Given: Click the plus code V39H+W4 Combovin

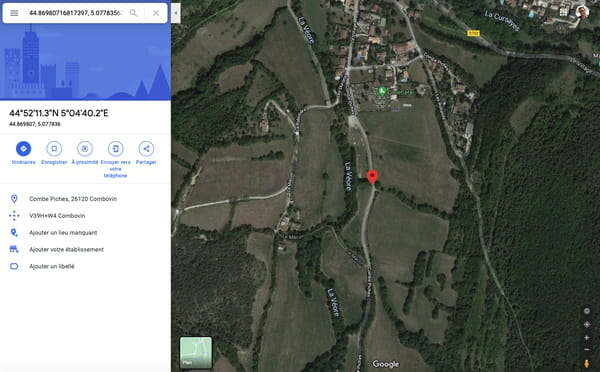Looking at the screenshot, I should [x=57, y=215].
